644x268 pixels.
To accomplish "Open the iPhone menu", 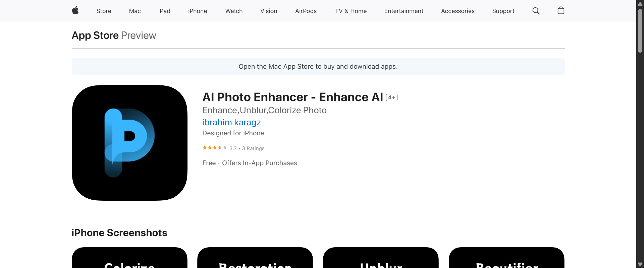I will [x=198, y=11].
